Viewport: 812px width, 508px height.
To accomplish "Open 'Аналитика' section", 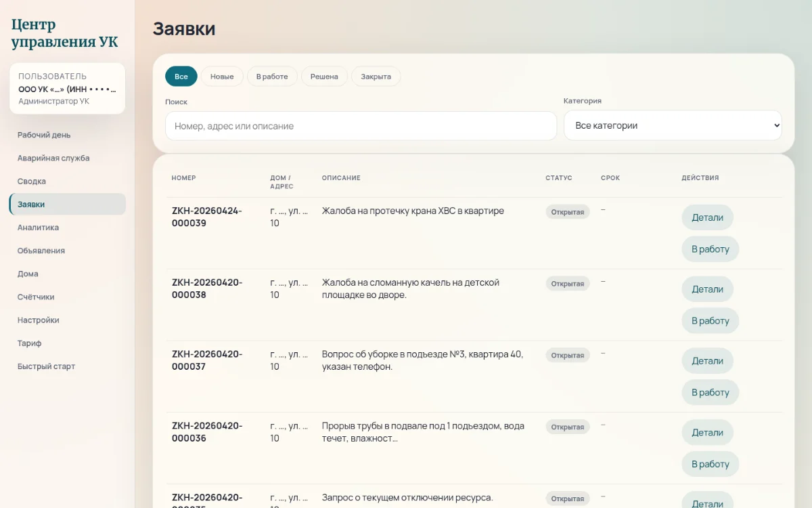I will click(x=68, y=228).
